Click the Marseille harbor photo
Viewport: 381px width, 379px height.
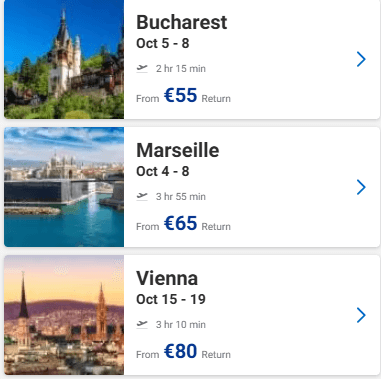[x=64, y=187]
